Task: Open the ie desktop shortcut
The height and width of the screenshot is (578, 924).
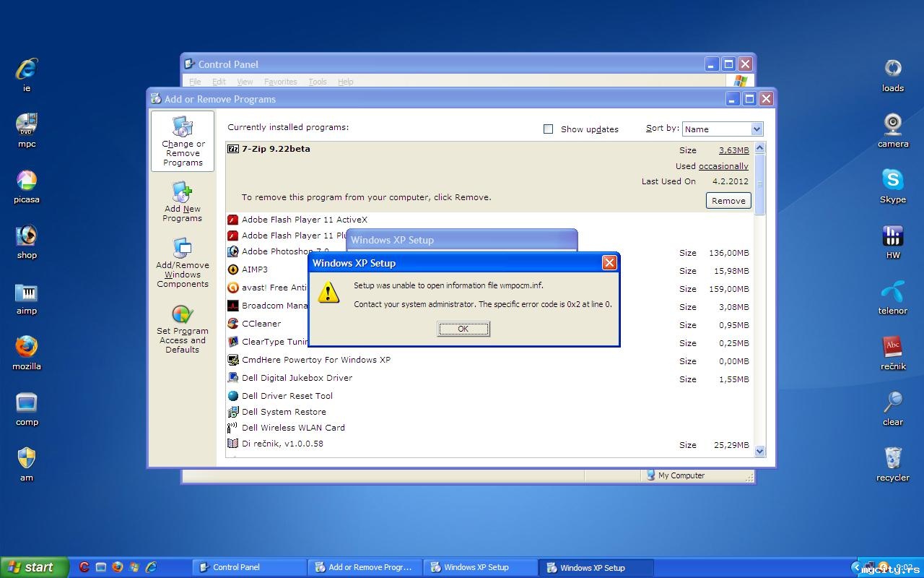Action: [27, 69]
